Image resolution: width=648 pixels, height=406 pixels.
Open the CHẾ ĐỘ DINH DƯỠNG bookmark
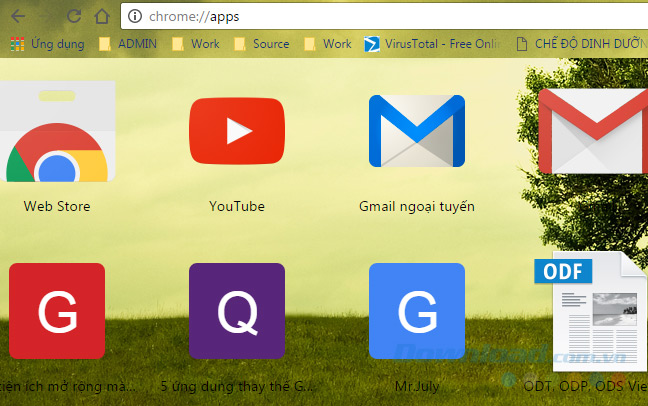[x=580, y=44]
